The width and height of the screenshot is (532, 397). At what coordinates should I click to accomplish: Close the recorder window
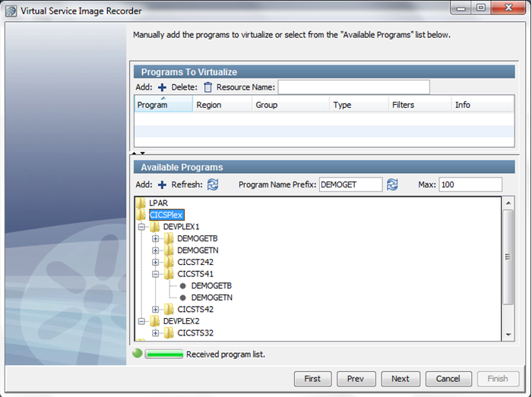[x=508, y=8]
